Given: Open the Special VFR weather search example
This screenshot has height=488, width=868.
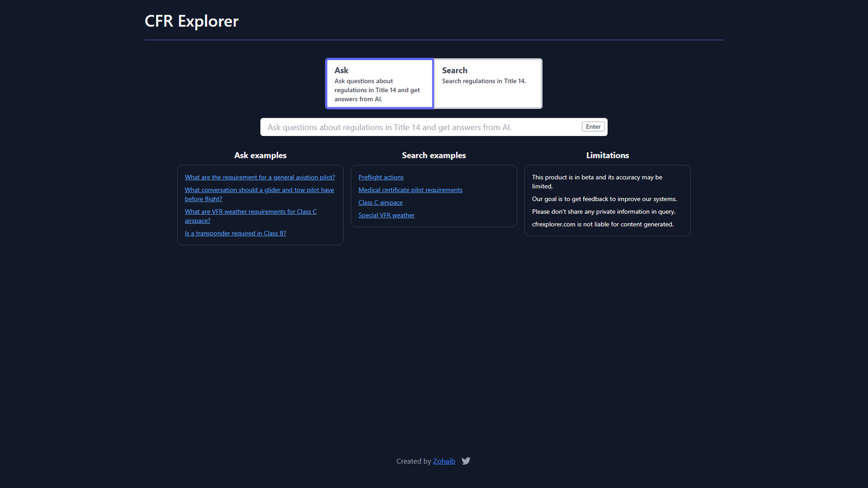Looking at the screenshot, I should pyautogui.click(x=386, y=215).
